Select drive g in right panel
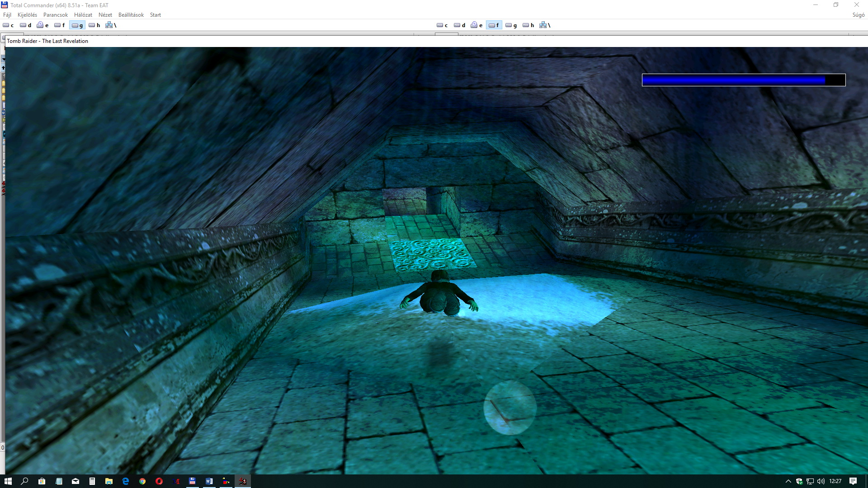 511,25
